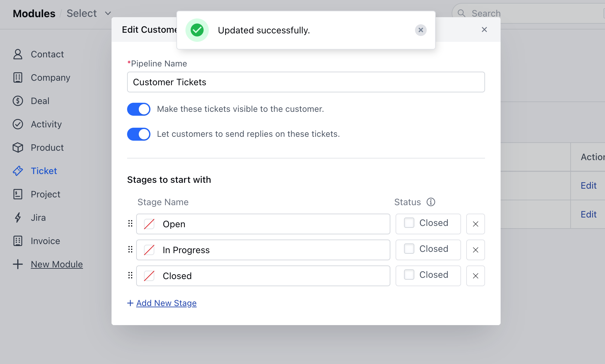Open the Status info tooltip icon

431,202
